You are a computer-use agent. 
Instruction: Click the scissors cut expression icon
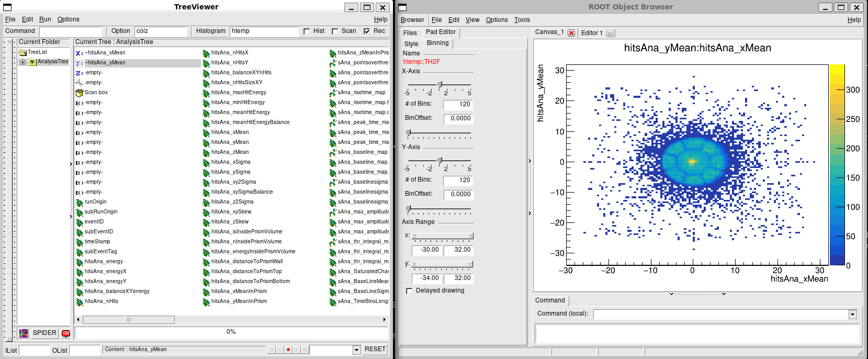(x=79, y=83)
